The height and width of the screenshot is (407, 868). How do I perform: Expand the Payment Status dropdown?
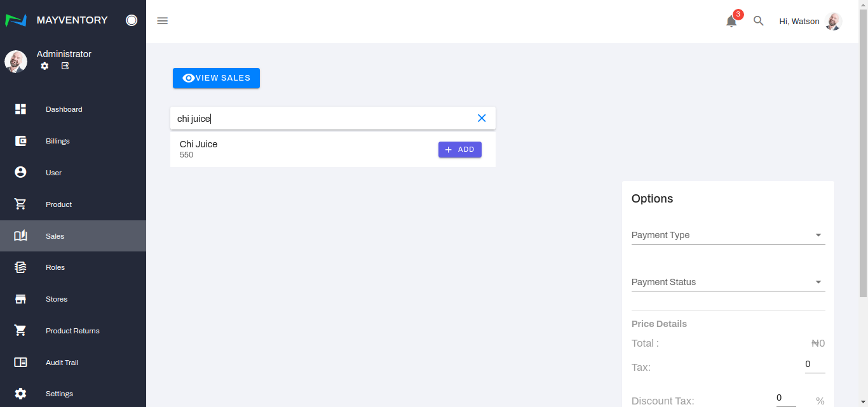pyautogui.click(x=728, y=282)
